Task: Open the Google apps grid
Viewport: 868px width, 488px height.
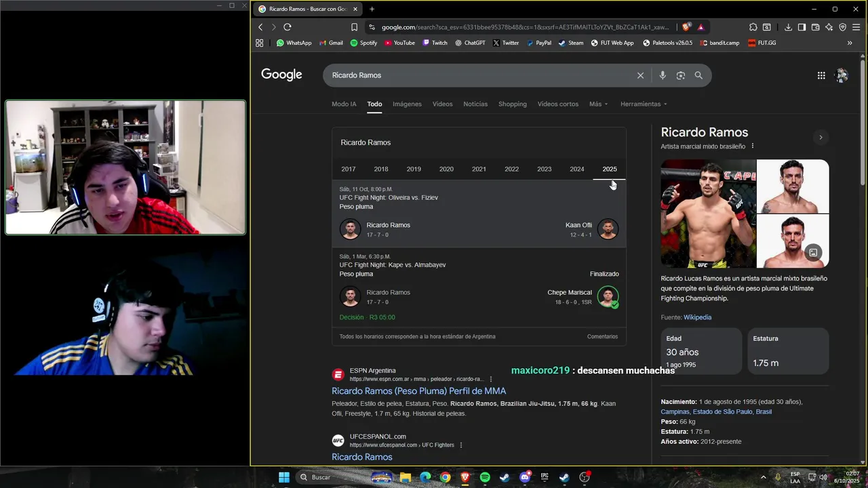Action: (x=821, y=75)
